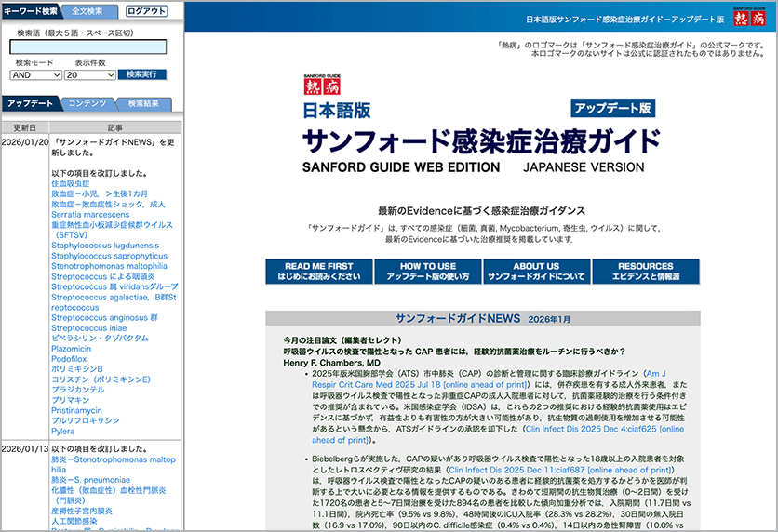Open the ポリミキシンB link
Image resolution: width=778 pixels, height=532 pixels.
point(77,369)
